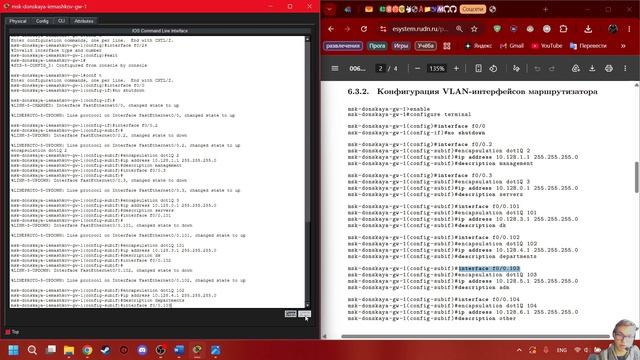The height and width of the screenshot is (360, 640).
Task: Click the Copy button below the CLI
Action: [x=291, y=313]
